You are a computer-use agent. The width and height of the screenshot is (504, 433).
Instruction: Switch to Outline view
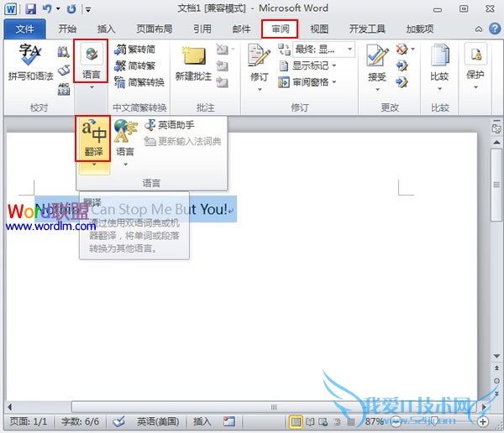click(x=337, y=421)
